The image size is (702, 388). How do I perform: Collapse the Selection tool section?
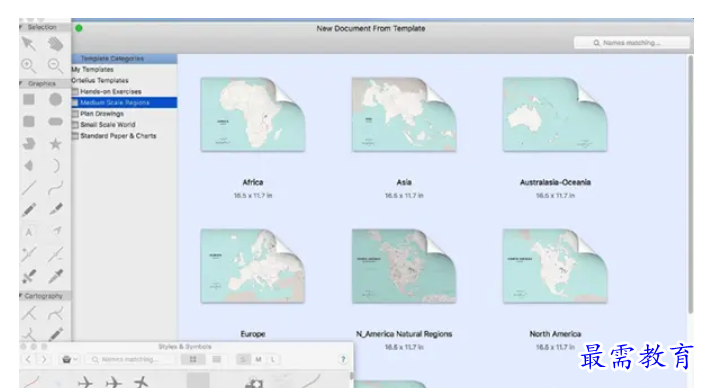21,27
